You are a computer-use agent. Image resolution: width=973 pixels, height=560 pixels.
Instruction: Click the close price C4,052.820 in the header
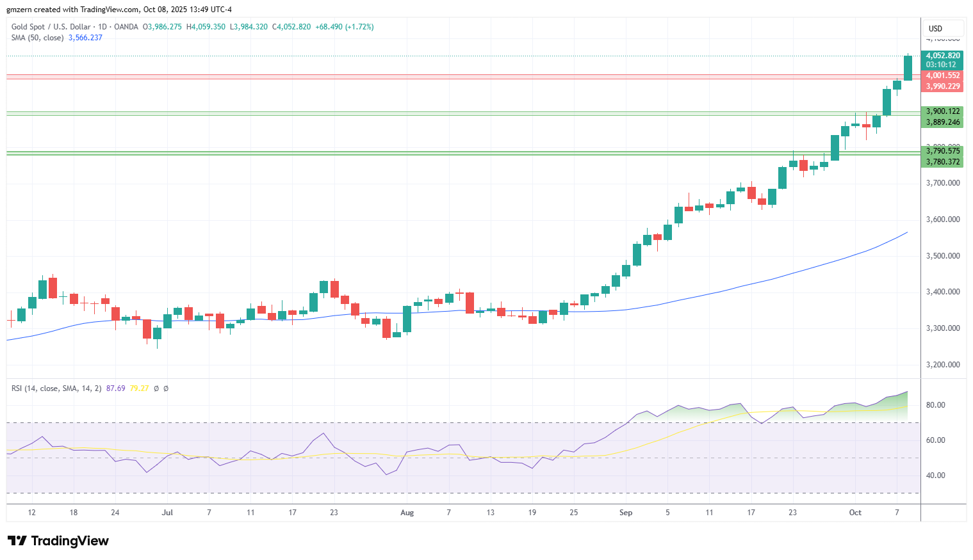pyautogui.click(x=291, y=27)
